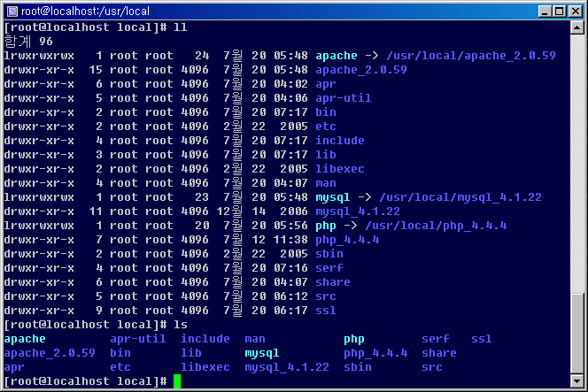This screenshot has height=392, width=588.
Task: Click the /usr/local/mysql_4.1.22 link target
Action: [x=460, y=197]
